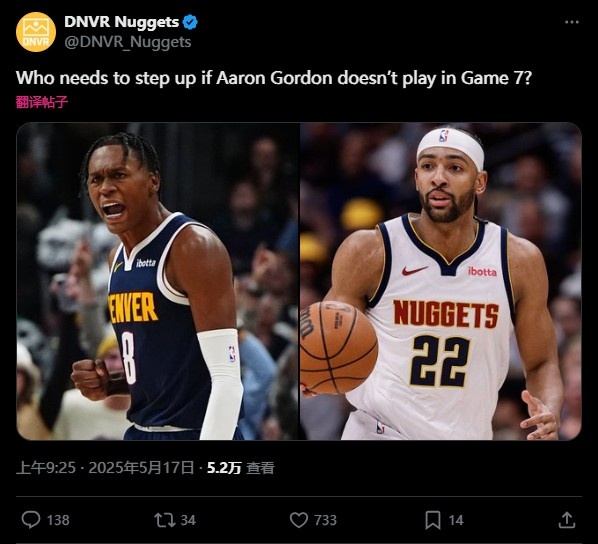Open the left photo of number 8 player
Screen dimensions: 598x544
tap(158, 281)
